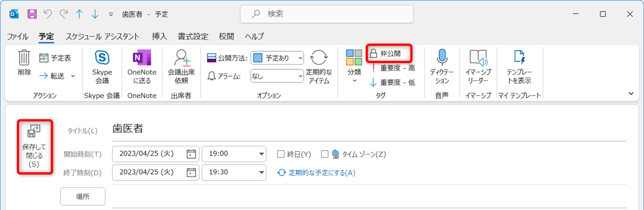Enable the タイム ゾーン(Z) checkbox

click(x=325, y=154)
